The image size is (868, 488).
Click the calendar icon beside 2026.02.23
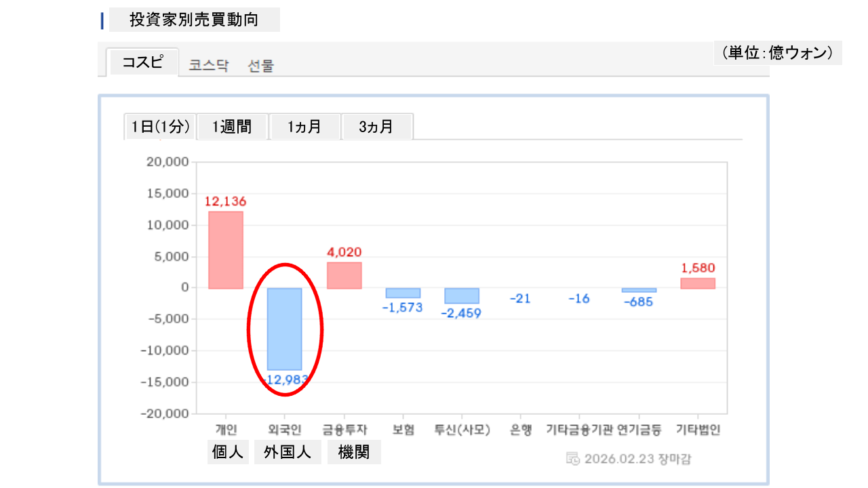tap(572, 458)
